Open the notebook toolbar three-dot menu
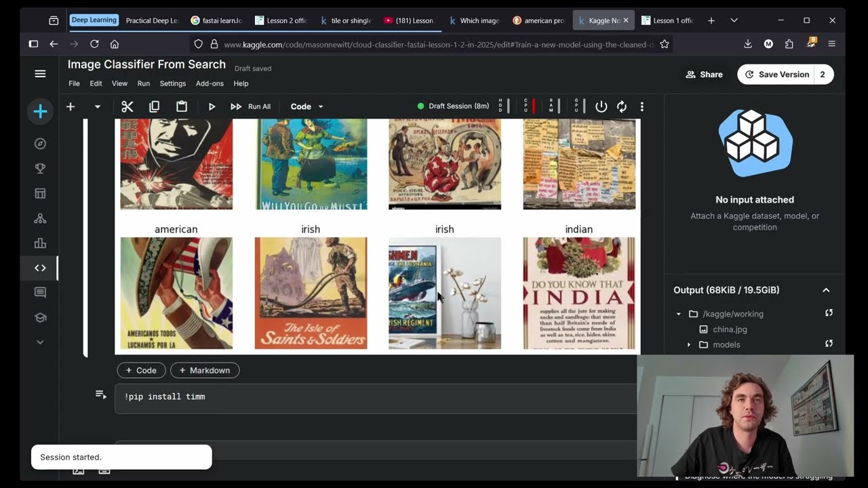Viewport: 868px width, 488px height. tap(642, 106)
